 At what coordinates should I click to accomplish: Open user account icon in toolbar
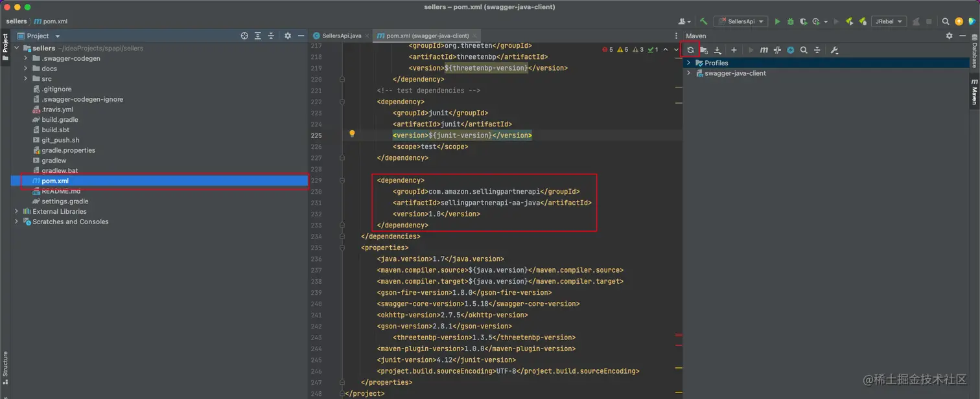684,21
